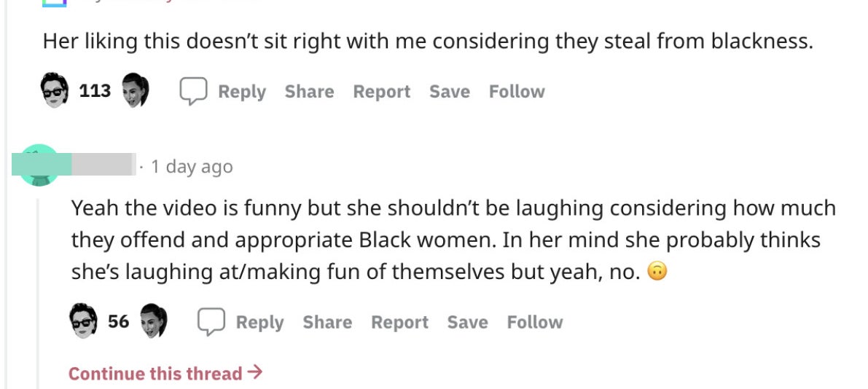The image size is (868, 389).
Task: Click the speech bubble icon on nested reply
Action: pos(211,322)
